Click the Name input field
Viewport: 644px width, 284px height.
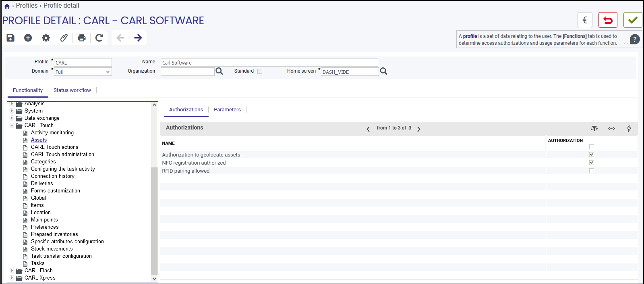click(269, 63)
